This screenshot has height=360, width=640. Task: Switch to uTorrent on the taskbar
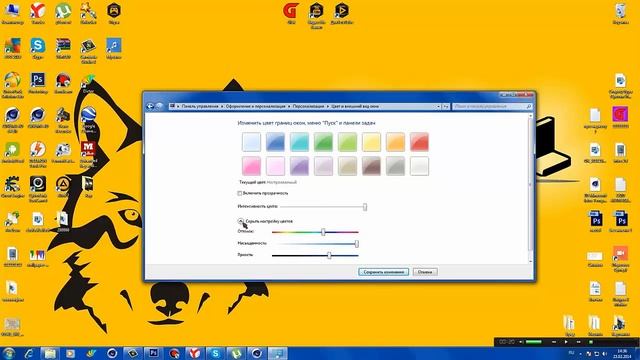point(236,353)
